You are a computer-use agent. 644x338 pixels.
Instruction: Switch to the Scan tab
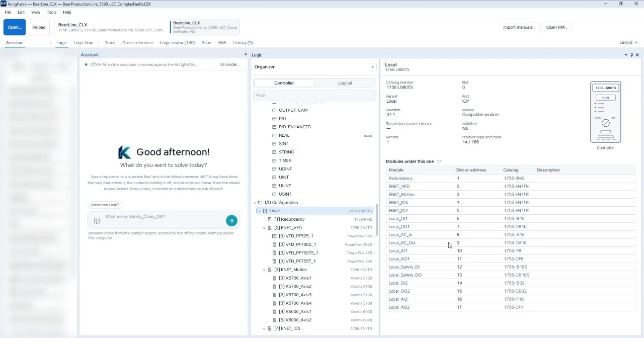pyautogui.click(x=206, y=43)
